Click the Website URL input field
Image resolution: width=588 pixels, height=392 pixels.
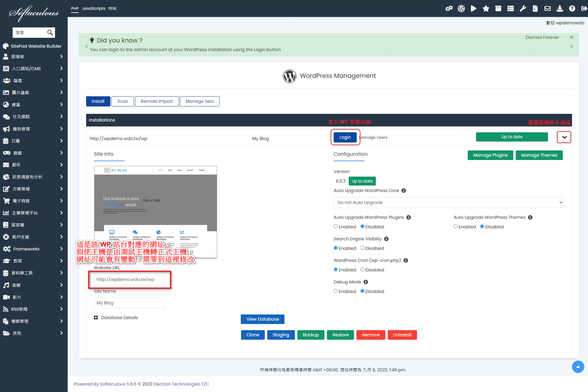click(129, 279)
